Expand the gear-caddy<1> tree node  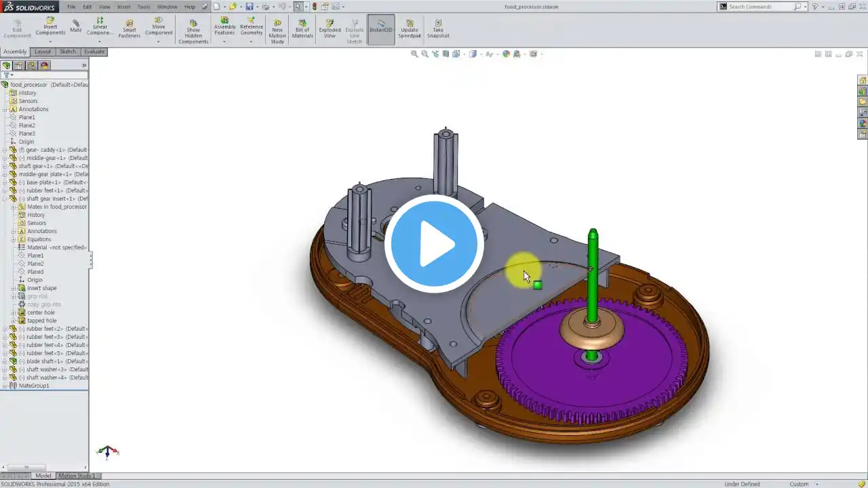(x=5, y=150)
